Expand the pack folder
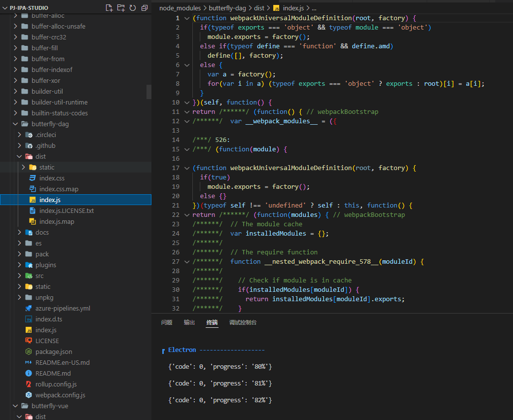The image size is (513, 420). [x=19, y=254]
